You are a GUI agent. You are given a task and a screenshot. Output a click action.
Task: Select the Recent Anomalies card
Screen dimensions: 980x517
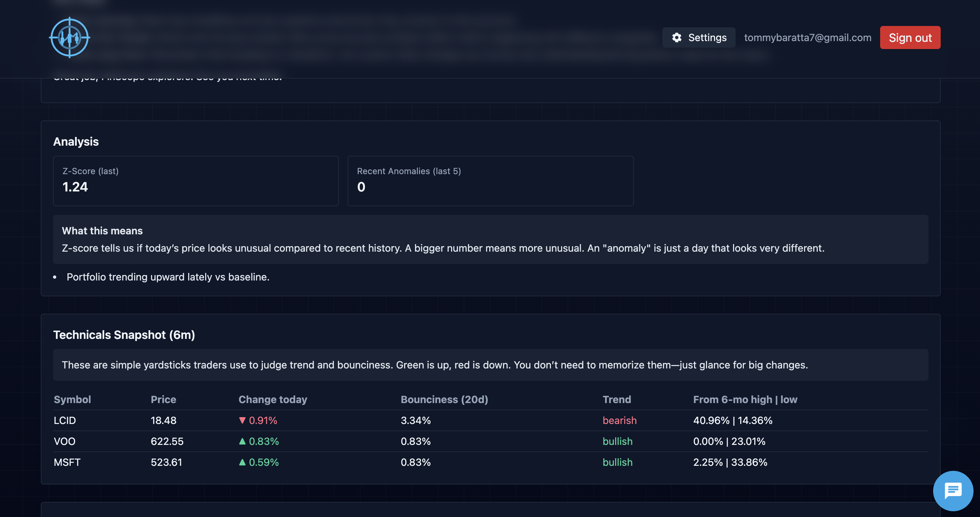coord(490,181)
